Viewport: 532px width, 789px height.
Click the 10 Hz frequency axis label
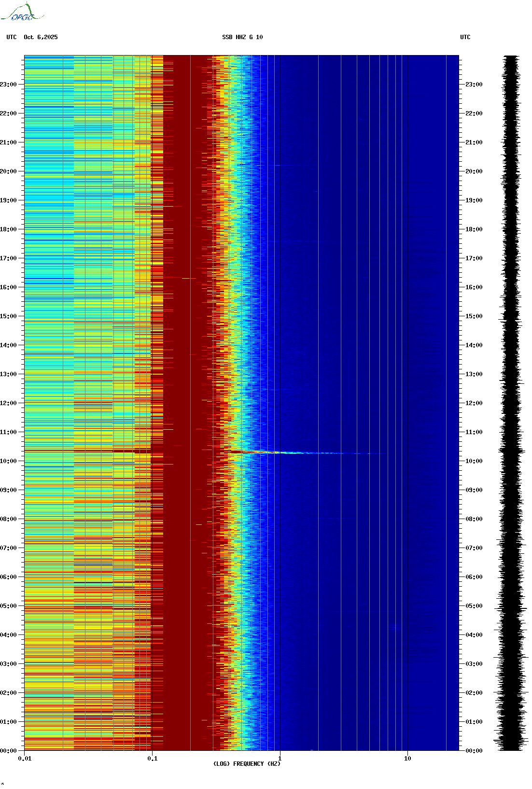pyautogui.click(x=407, y=758)
